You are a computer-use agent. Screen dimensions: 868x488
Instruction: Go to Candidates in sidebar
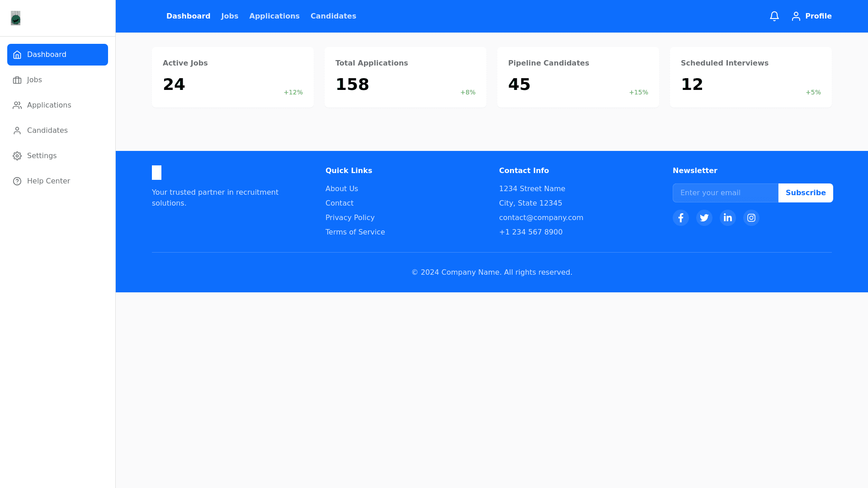pyautogui.click(x=47, y=131)
